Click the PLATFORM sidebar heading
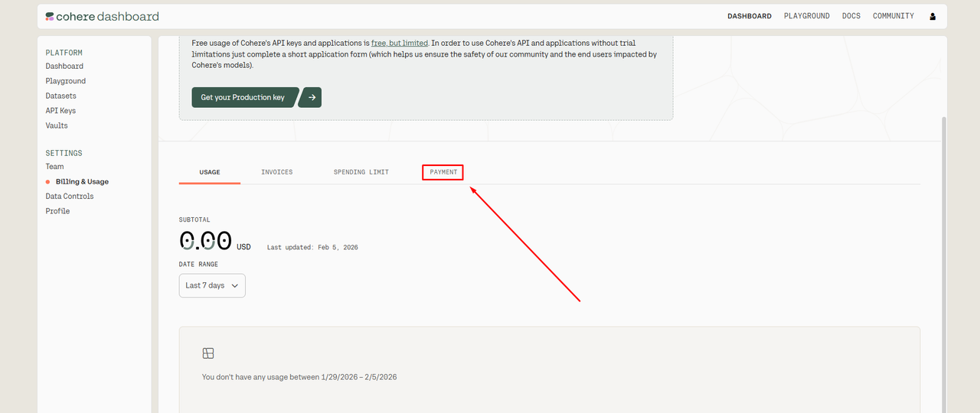The height and width of the screenshot is (413, 980). 64,53
